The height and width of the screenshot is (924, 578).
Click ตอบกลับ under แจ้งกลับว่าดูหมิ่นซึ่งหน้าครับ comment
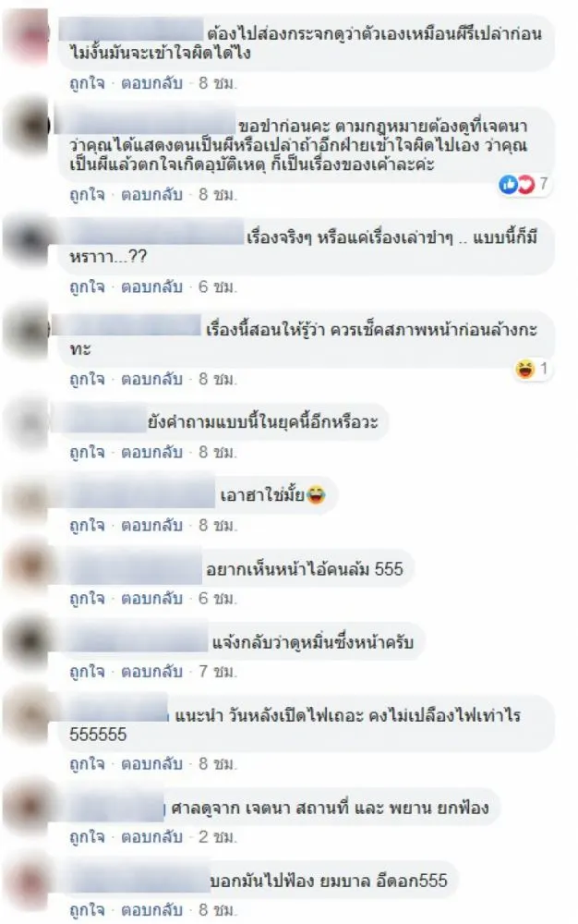tap(151, 672)
